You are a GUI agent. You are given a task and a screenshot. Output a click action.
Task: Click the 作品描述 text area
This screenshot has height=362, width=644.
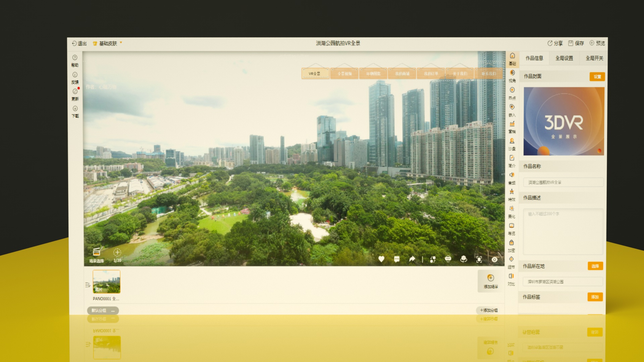[x=563, y=232]
